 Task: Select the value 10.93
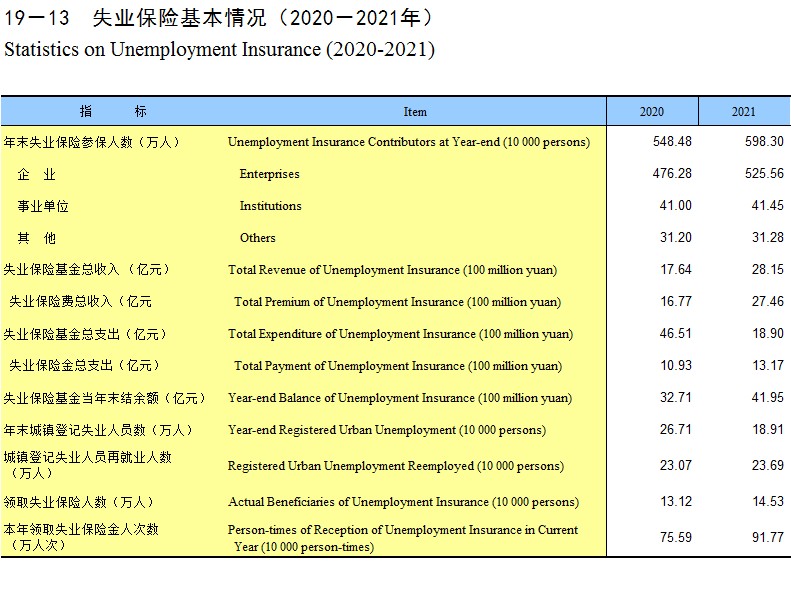[x=676, y=366]
